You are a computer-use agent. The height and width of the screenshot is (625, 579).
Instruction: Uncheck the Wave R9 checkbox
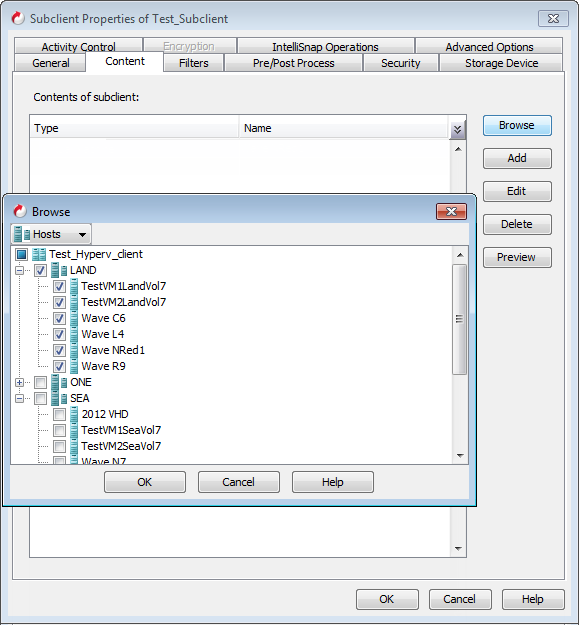[x=59, y=366]
